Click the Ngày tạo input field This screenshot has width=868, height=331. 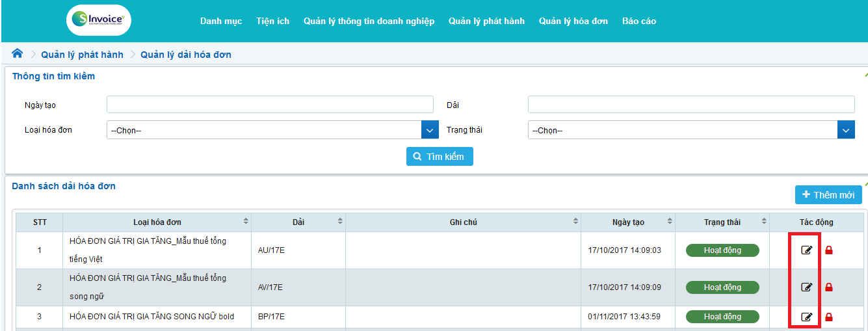coord(270,105)
